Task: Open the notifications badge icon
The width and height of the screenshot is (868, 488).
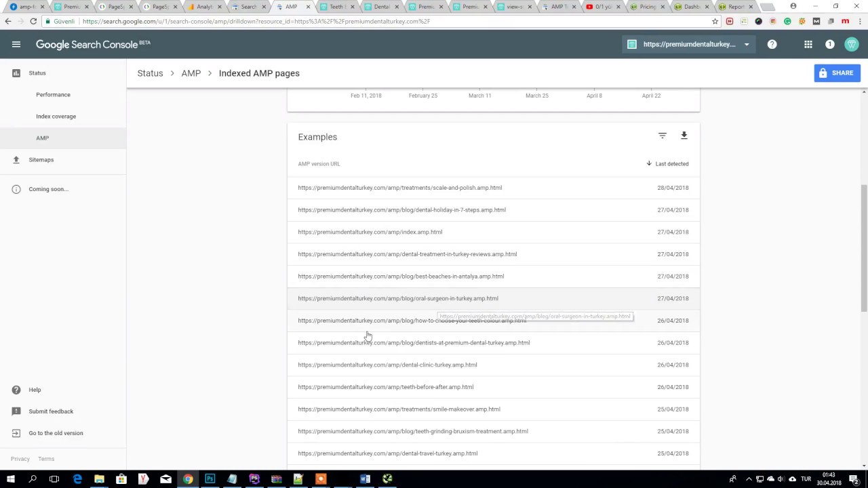Action: (830, 44)
